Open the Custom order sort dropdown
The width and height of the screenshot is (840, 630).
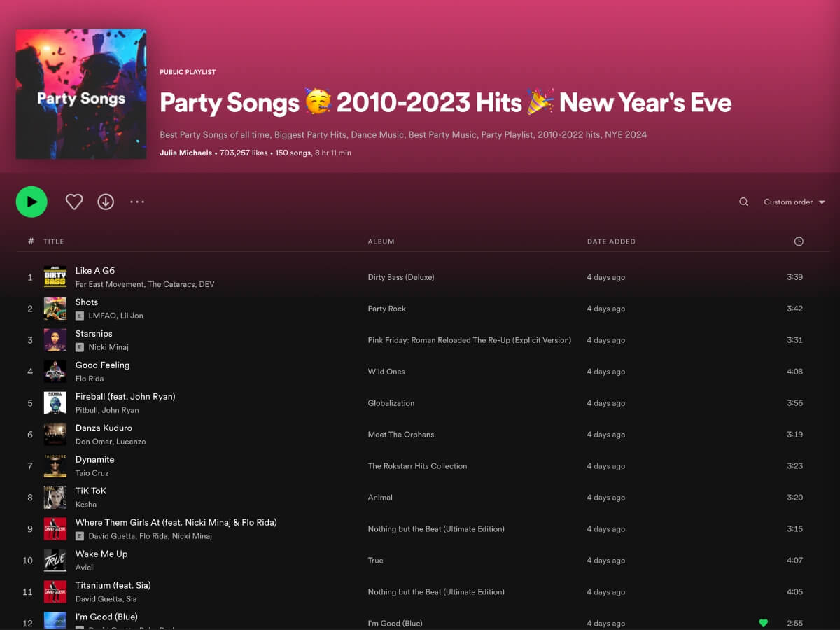coord(794,202)
